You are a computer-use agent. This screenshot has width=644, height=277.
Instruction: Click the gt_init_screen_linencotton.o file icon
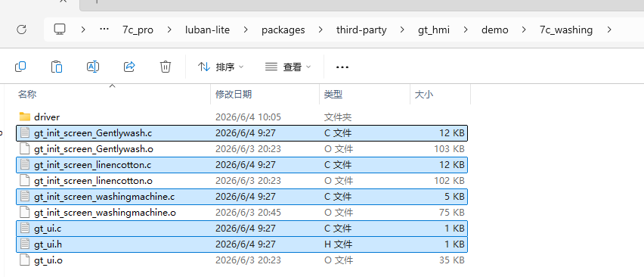[x=25, y=181]
